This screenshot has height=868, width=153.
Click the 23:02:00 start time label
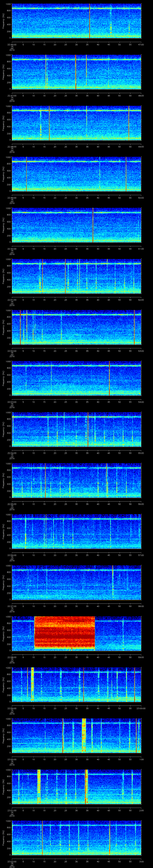point(12,861)
